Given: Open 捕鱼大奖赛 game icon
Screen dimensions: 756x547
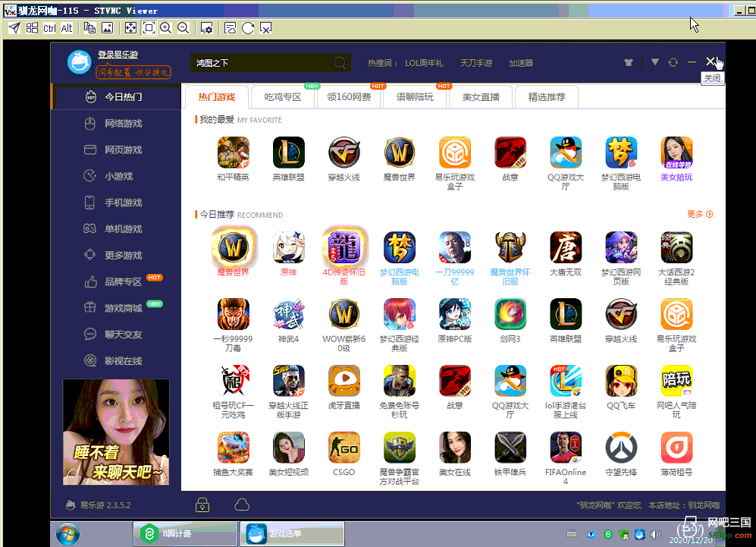Looking at the screenshot, I should point(234,447).
